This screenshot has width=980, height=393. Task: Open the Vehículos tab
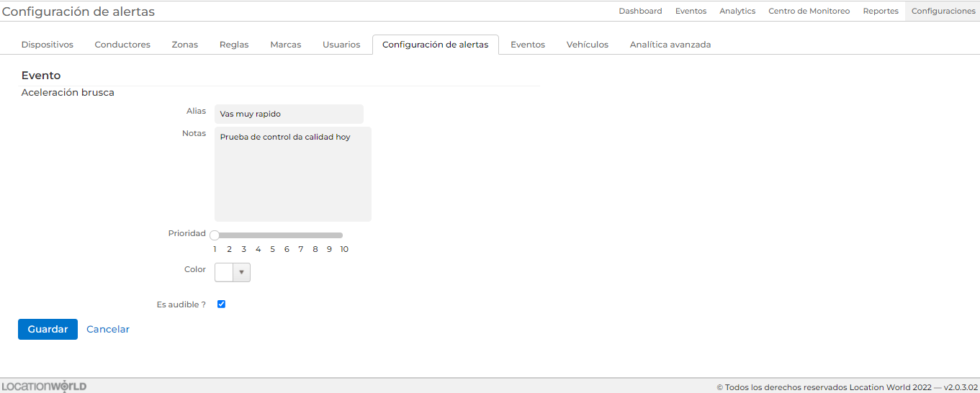(x=587, y=45)
